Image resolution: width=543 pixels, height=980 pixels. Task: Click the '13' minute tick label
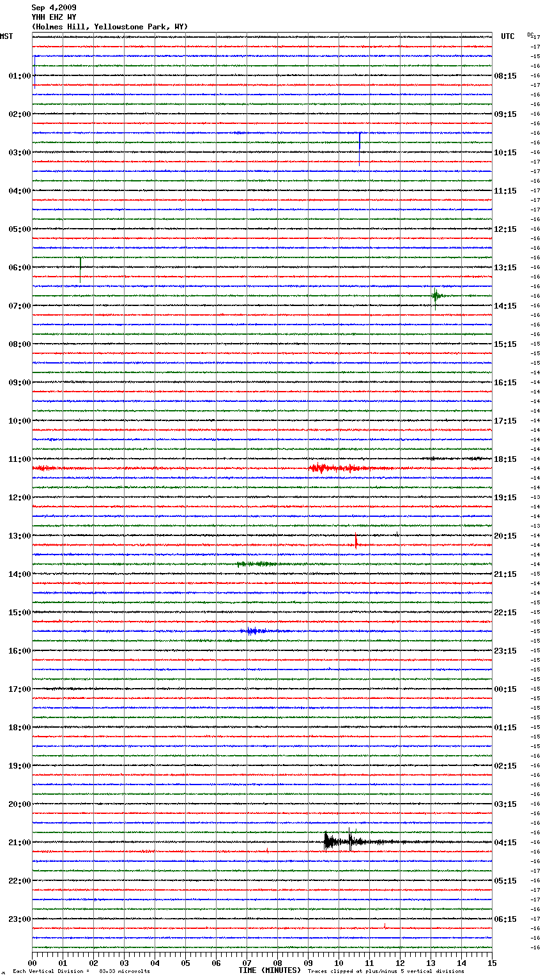(431, 963)
